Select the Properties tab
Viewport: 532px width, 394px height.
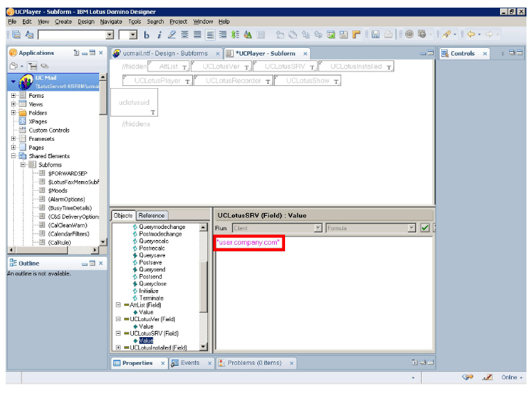coord(137,363)
